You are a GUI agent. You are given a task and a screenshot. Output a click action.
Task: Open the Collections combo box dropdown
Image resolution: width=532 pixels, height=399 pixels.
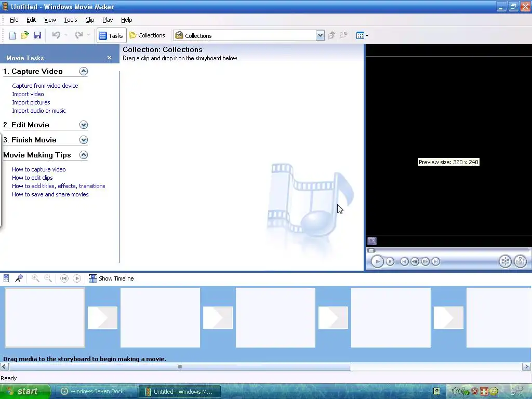320,36
